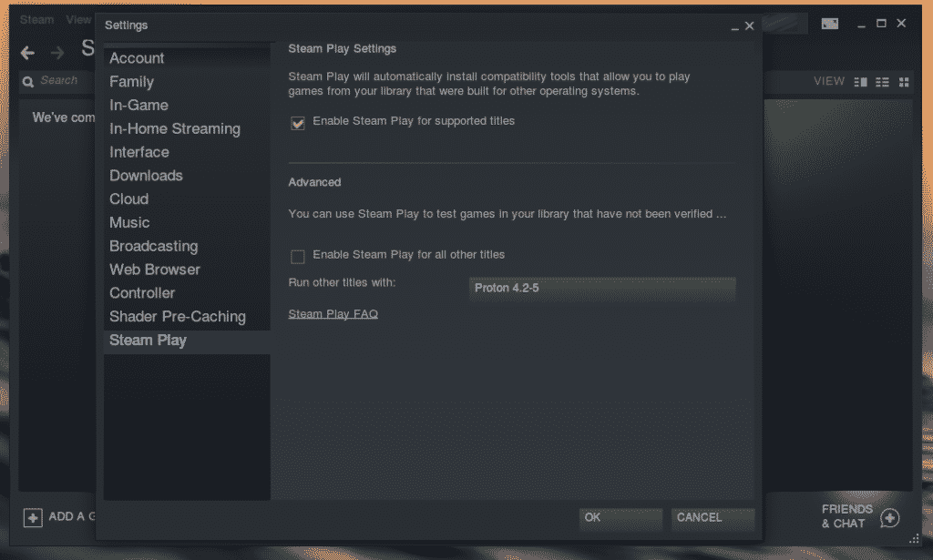Click the Cancel button
This screenshot has width=933, height=560.
tap(713, 518)
